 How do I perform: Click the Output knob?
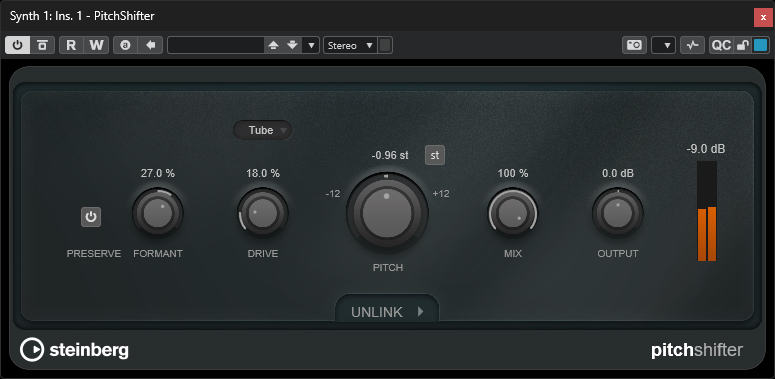pyautogui.click(x=618, y=213)
